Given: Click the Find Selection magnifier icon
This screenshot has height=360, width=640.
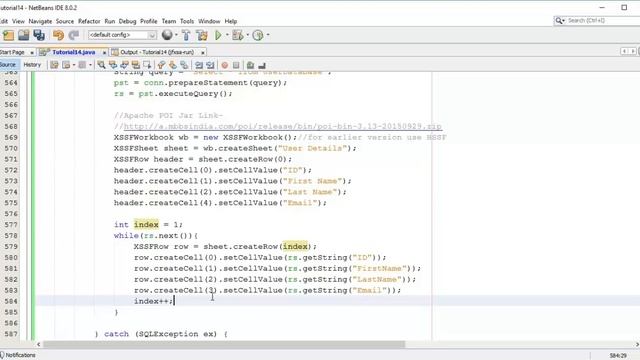Looking at the screenshot, I should click(101, 65).
